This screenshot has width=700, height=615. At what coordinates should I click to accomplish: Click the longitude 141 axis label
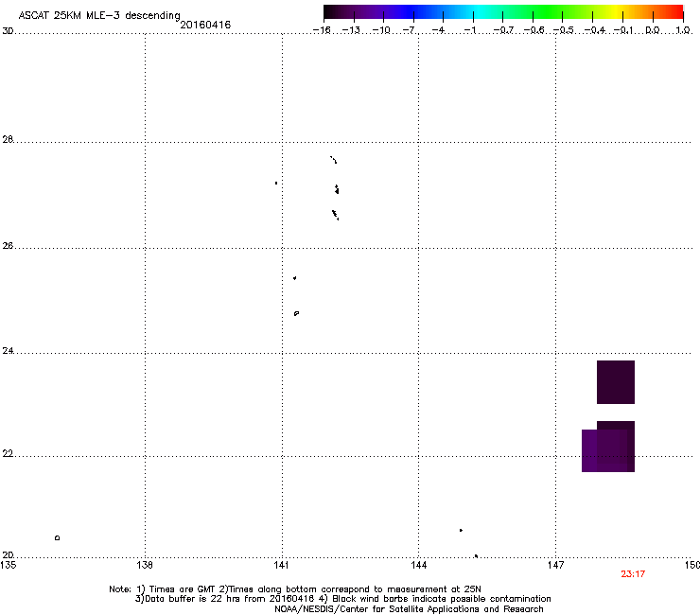point(282,566)
